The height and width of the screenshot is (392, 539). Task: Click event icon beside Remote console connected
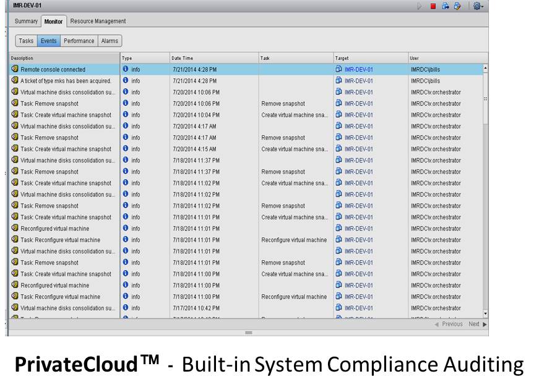coord(14,69)
